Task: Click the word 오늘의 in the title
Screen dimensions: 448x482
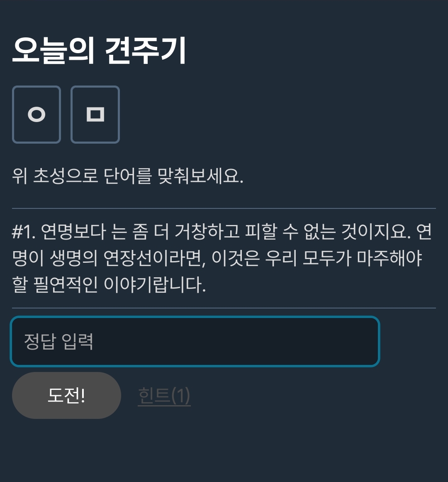Action: (54, 51)
